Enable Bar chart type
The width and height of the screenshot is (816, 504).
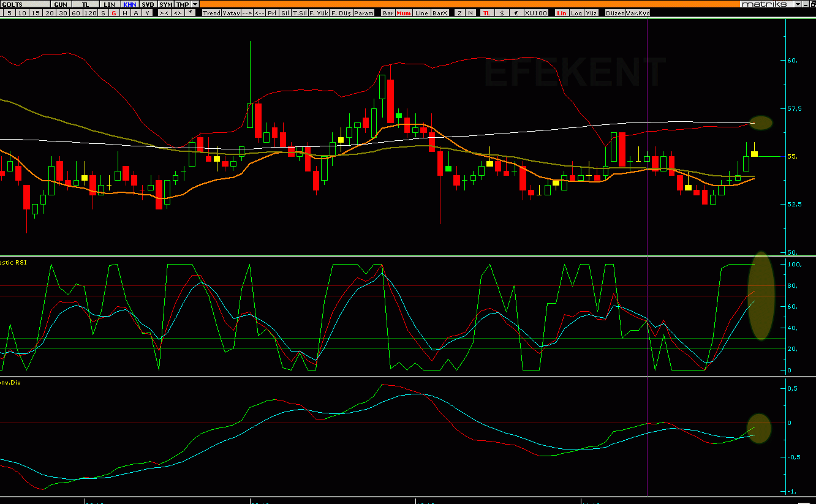tap(388, 13)
